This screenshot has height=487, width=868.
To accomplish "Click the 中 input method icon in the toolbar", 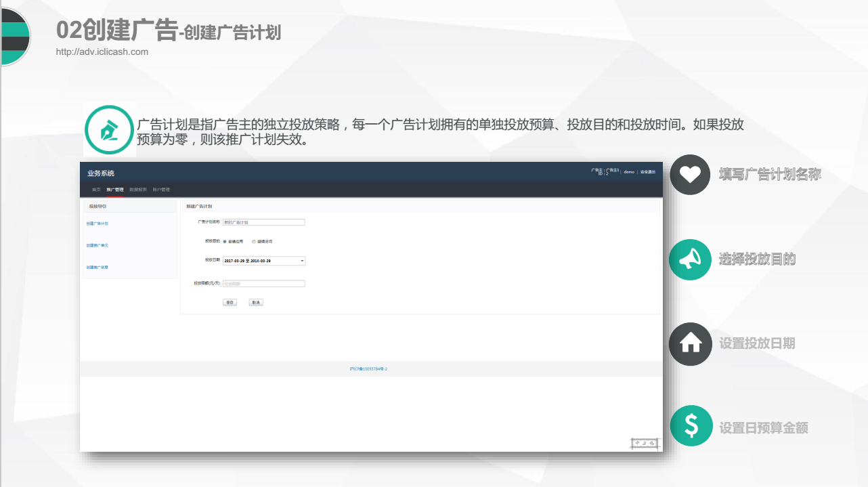I will (x=636, y=442).
